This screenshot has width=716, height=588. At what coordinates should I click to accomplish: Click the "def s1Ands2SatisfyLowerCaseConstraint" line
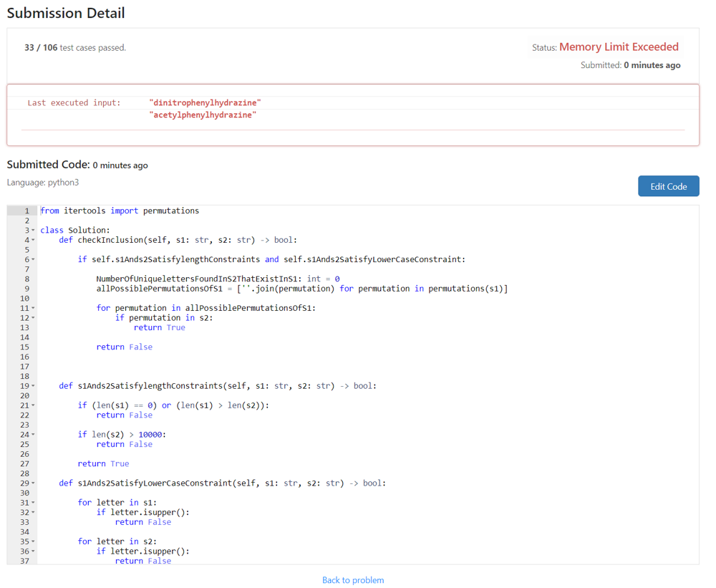(223, 483)
